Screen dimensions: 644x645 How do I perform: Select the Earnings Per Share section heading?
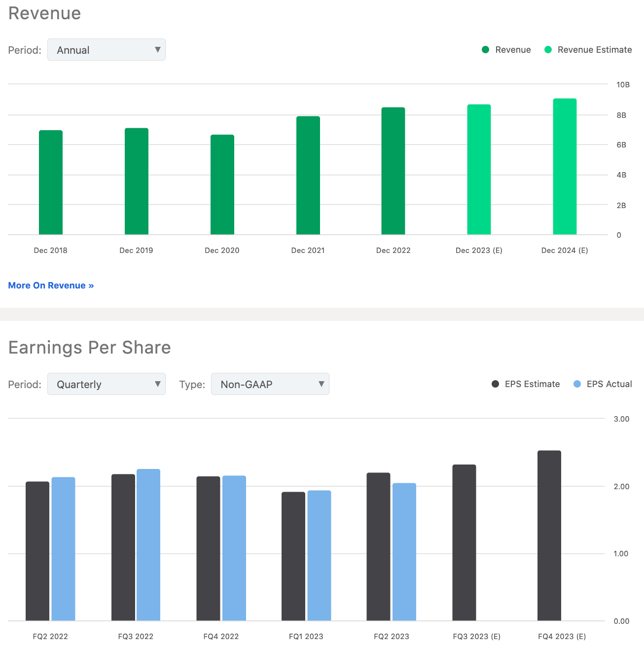pos(89,347)
